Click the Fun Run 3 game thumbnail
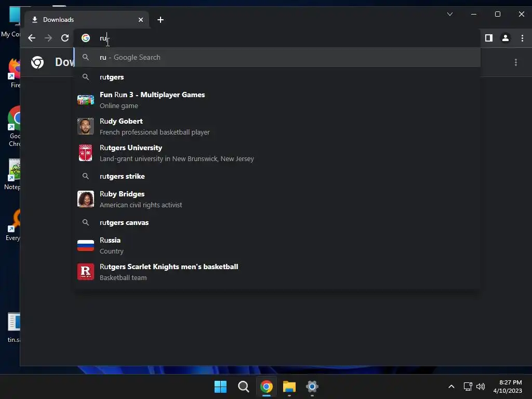532x399 pixels. [86, 100]
